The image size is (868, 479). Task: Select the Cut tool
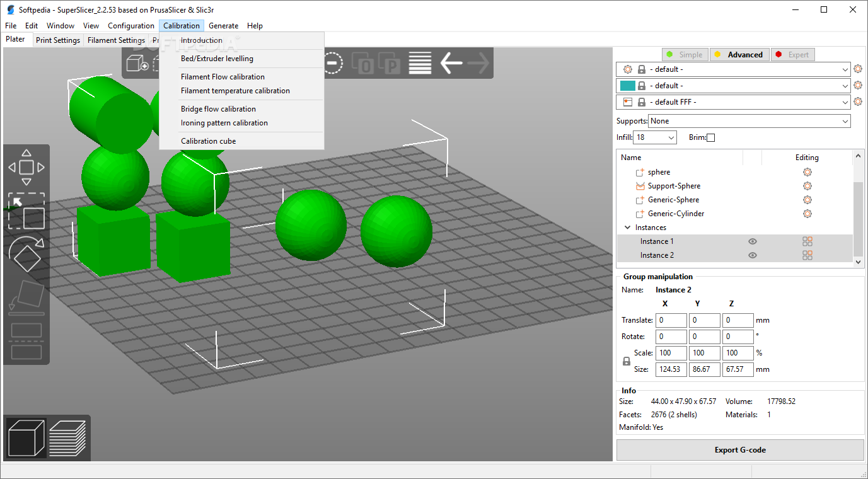(26, 341)
